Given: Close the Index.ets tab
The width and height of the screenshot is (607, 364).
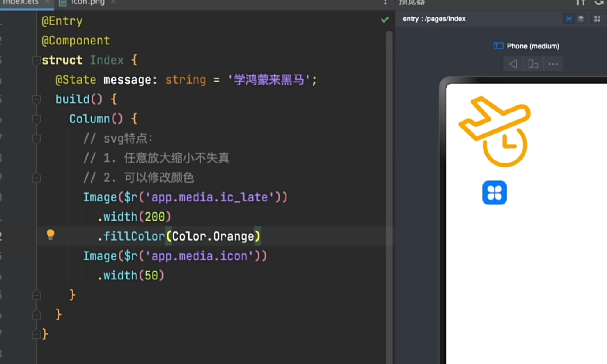Looking at the screenshot, I should 48,3.
